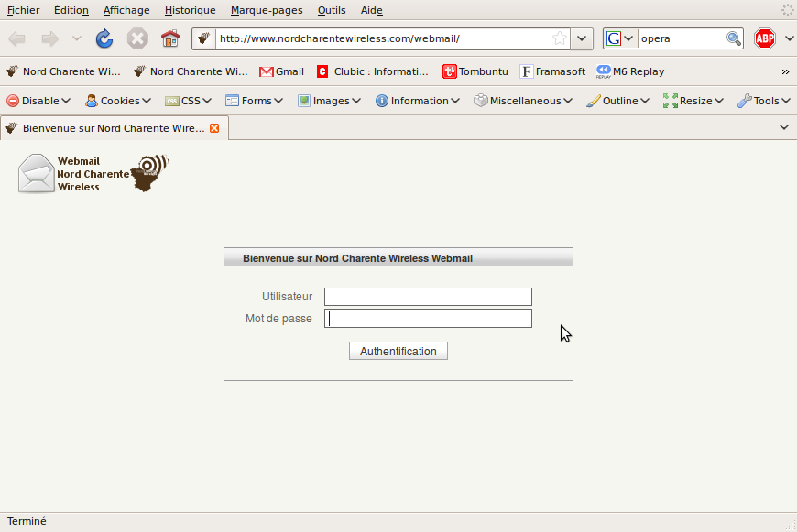Screen dimensions: 797x532
Task: Expand the URL history dropdown arrow
Action: click(582, 38)
